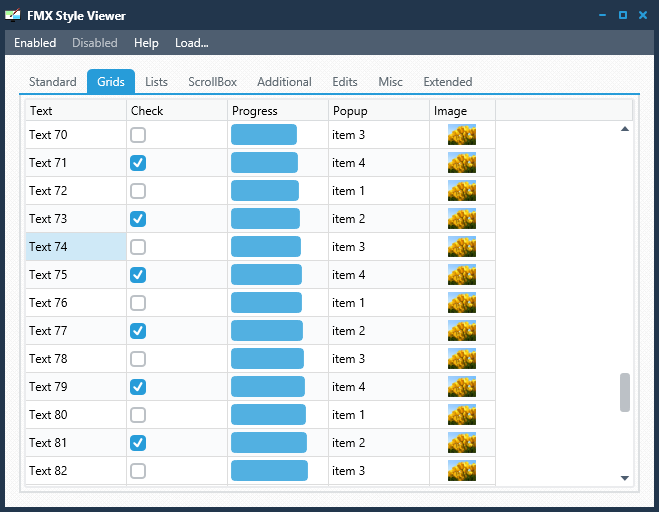This screenshot has height=512, width=659.
Task: Open the popup cell 'item 4' in Text 71 row
Action: pyautogui.click(x=379, y=163)
